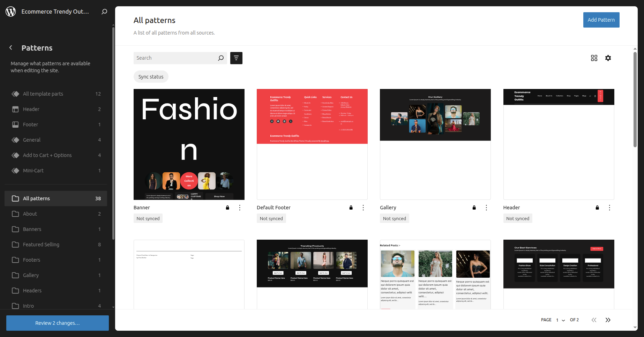Image resolution: width=644 pixels, height=337 pixels.
Task: Click the folder icon beside Banners category
Action: point(15,229)
